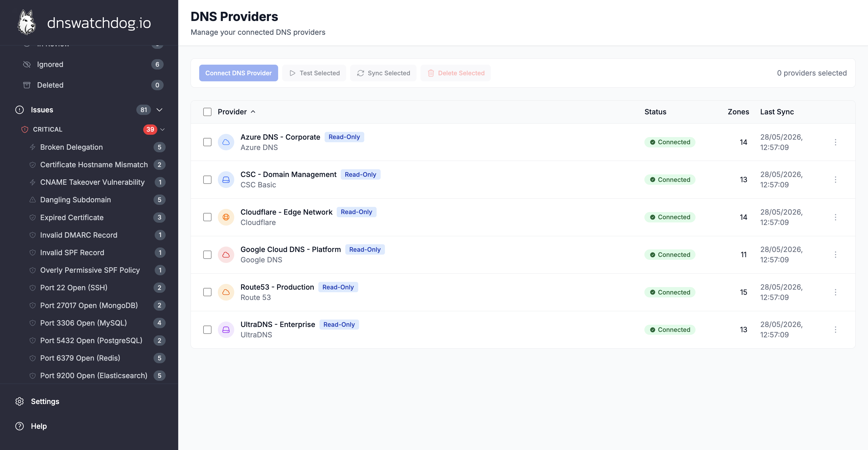Viewport: 868px width, 450px height.
Task: Check the UltraDNS - Enterprise checkbox
Action: click(x=207, y=330)
